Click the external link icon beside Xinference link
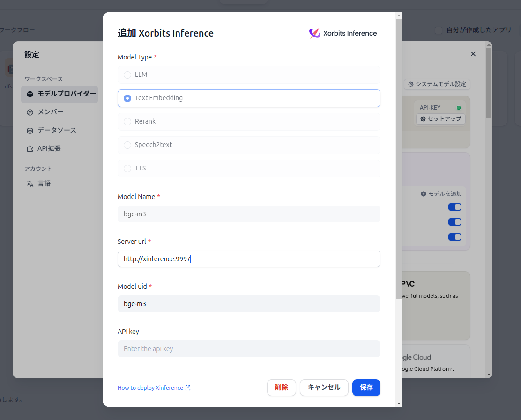This screenshot has width=521, height=420. click(188, 388)
